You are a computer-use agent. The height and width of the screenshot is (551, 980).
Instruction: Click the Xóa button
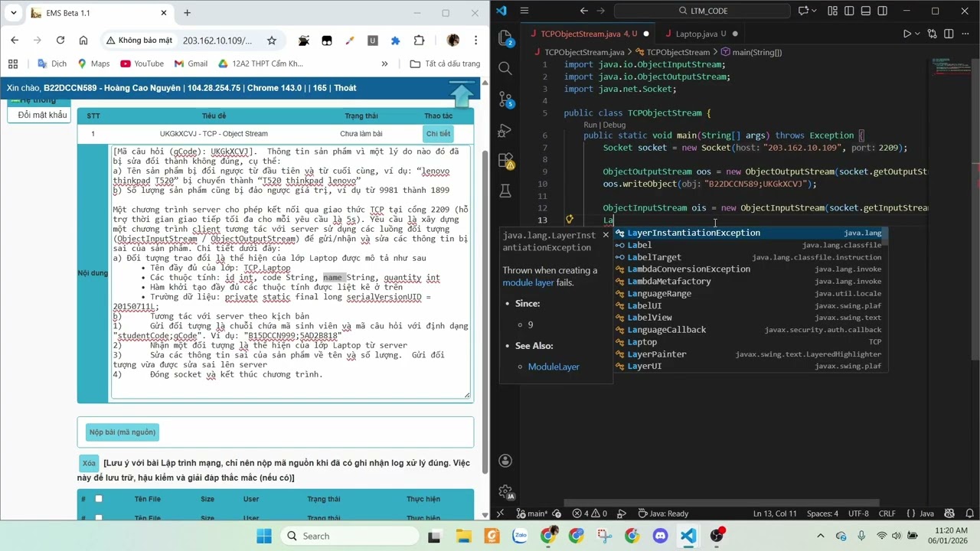coord(90,463)
